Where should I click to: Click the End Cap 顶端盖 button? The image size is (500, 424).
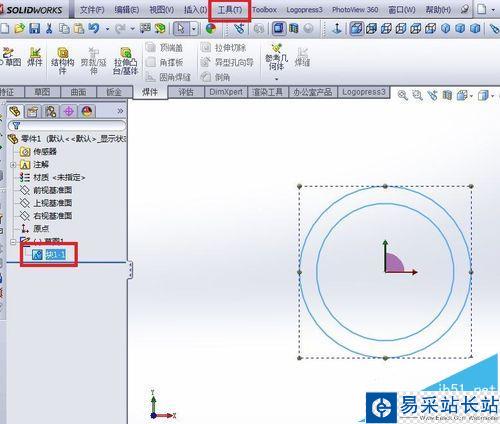(x=165, y=48)
